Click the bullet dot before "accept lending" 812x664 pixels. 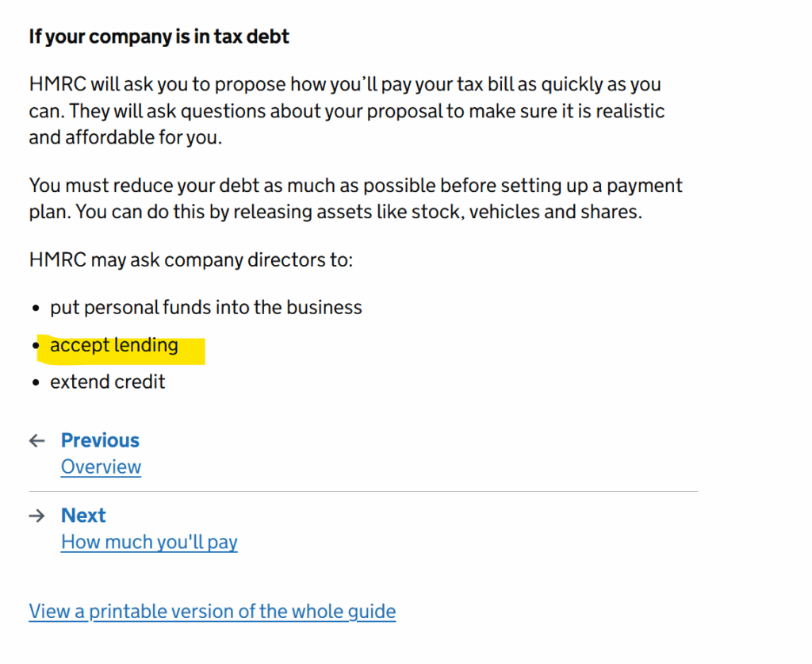pyautogui.click(x=36, y=347)
